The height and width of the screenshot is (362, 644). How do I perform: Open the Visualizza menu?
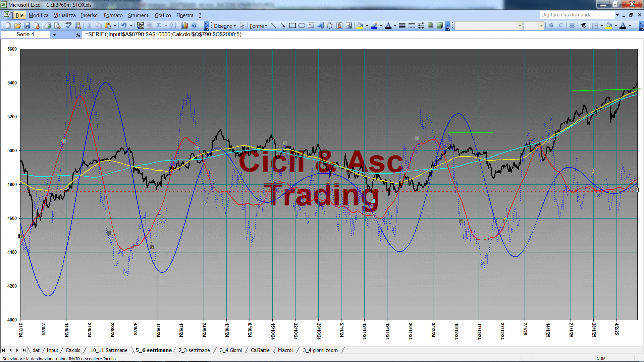tap(65, 15)
